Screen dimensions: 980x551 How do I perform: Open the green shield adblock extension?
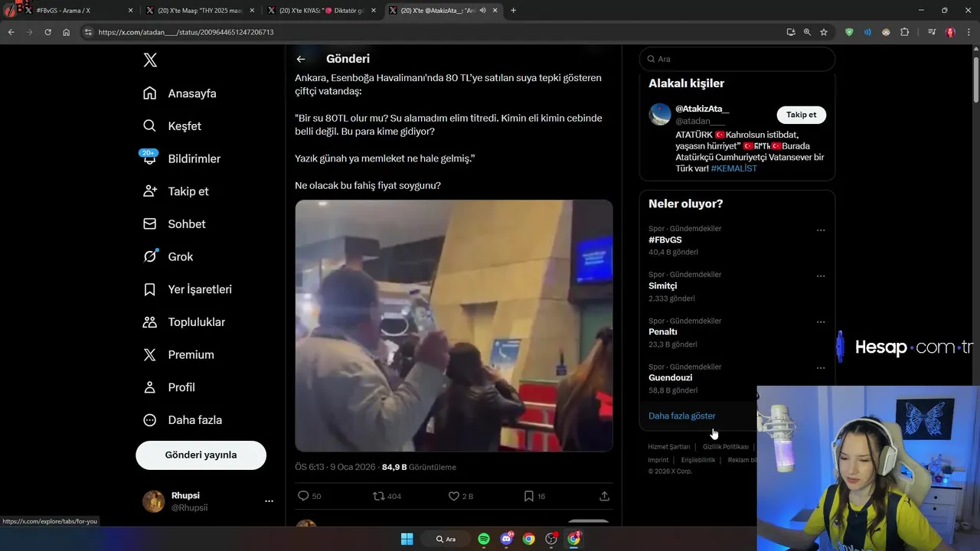point(849,32)
